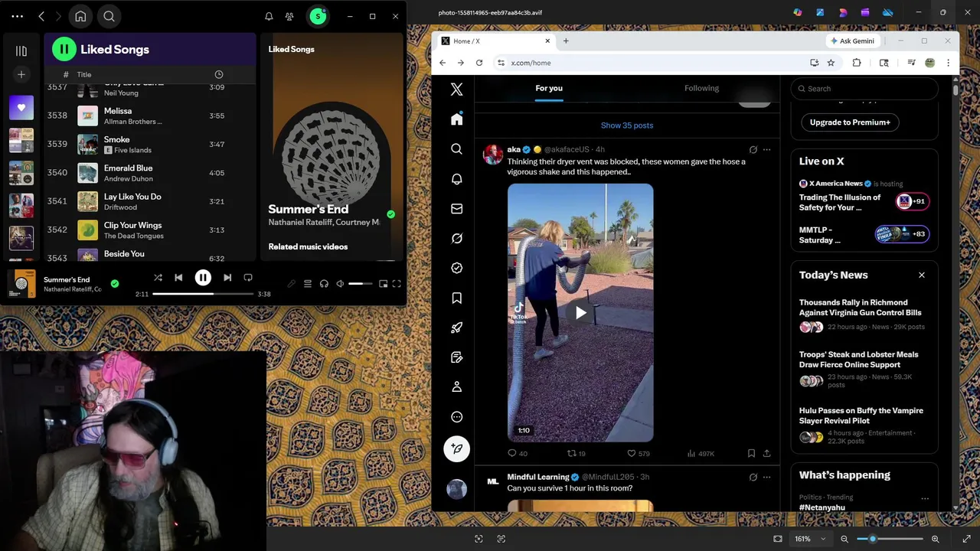Switch to Following tab
Viewport: 980px width, 551px height.
pyautogui.click(x=701, y=89)
